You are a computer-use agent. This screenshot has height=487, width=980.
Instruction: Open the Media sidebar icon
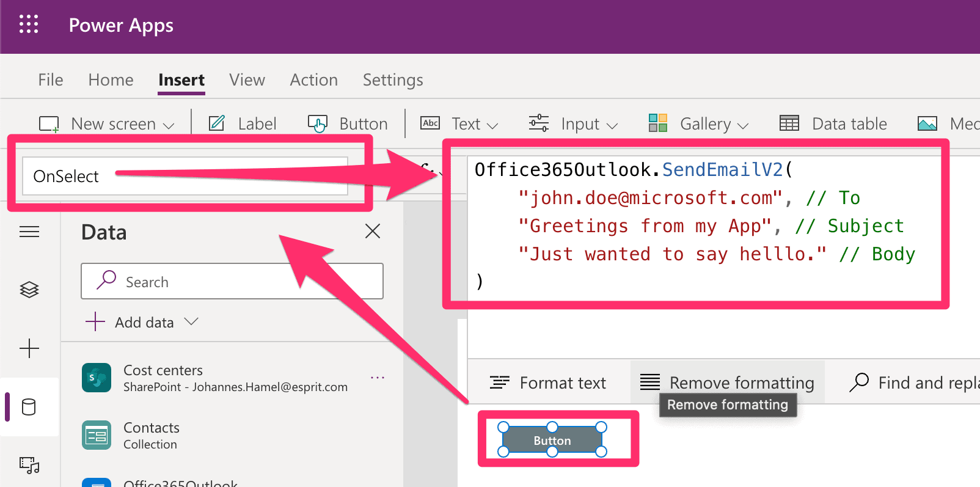[29, 466]
